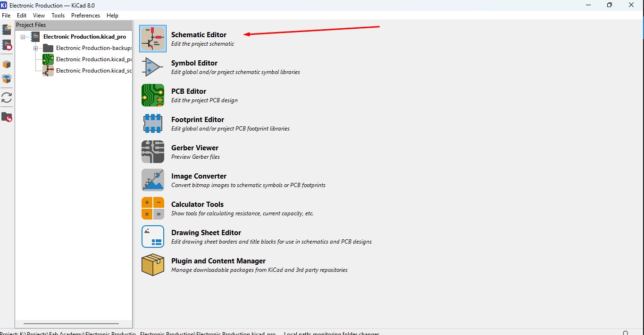
Task: Expand the Electronic Production-backups folder node
Action: coord(35,48)
